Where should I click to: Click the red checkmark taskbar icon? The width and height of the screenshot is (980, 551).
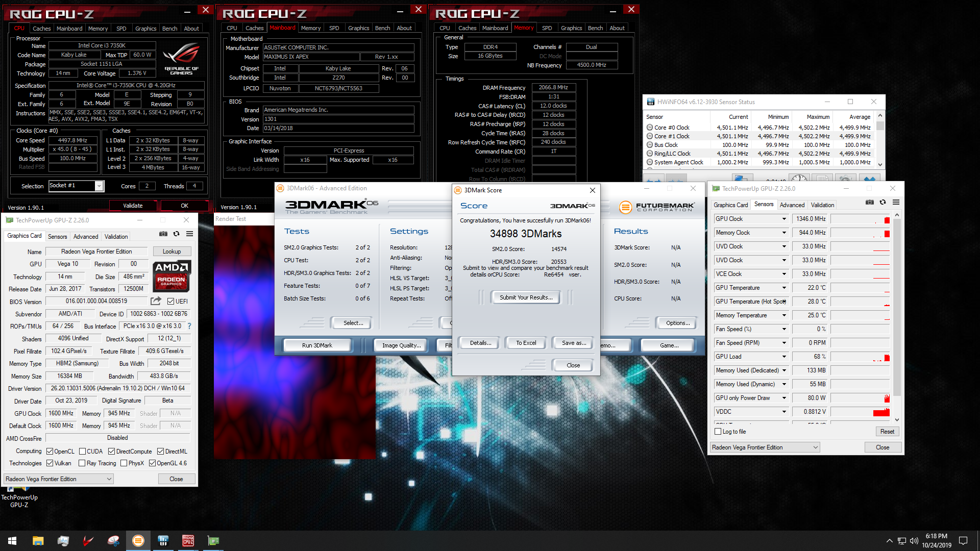(x=88, y=541)
